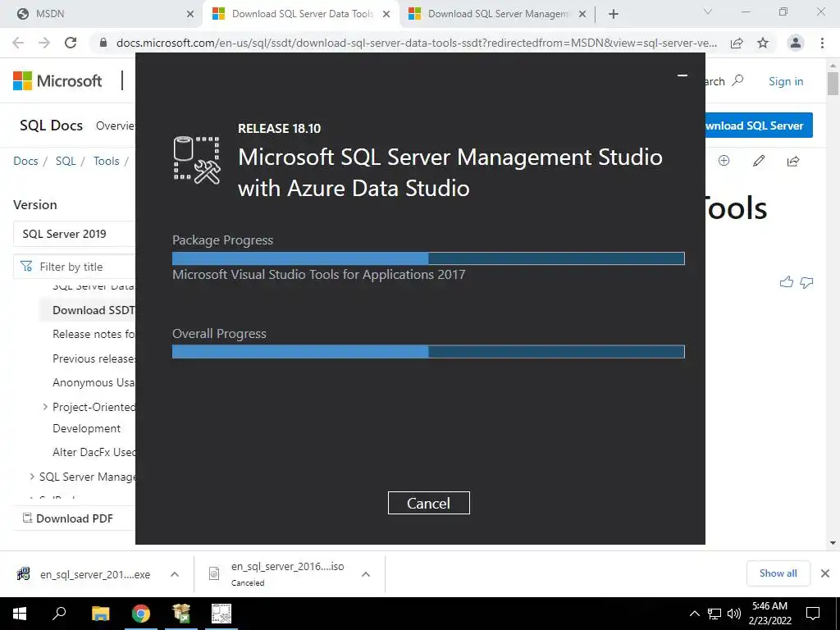840x630 pixels.
Task: Open File Explorer from taskbar
Action: [x=100, y=614]
